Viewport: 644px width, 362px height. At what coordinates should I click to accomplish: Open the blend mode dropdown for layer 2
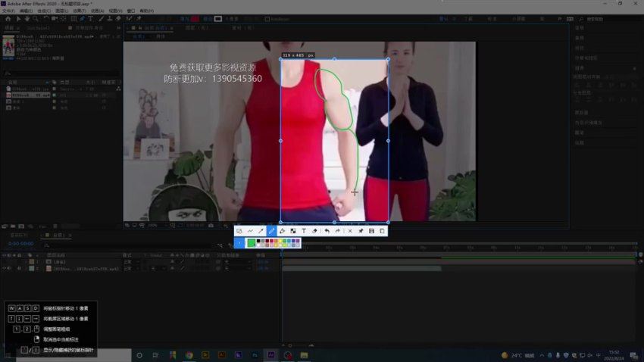tap(131, 268)
